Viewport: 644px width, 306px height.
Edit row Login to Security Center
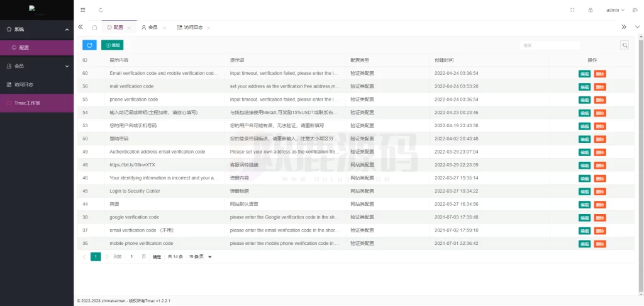coord(584,191)
